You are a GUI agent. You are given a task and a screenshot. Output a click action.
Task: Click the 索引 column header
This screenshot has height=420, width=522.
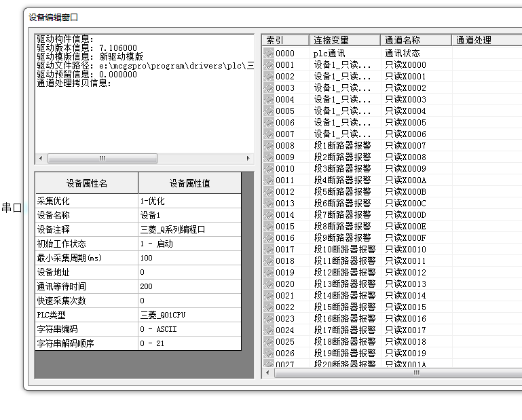[x=285, y=41]
